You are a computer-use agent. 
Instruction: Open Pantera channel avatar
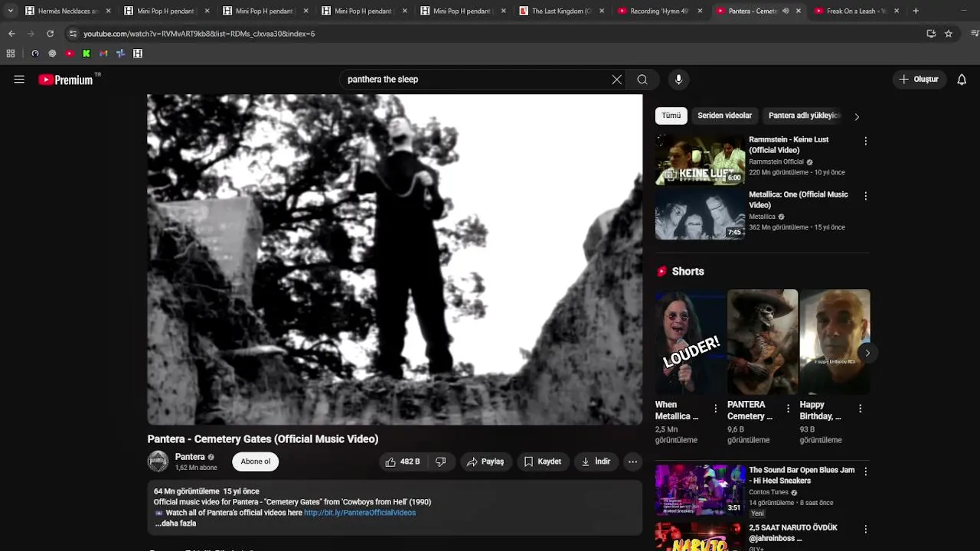click(x=158, y=461)
